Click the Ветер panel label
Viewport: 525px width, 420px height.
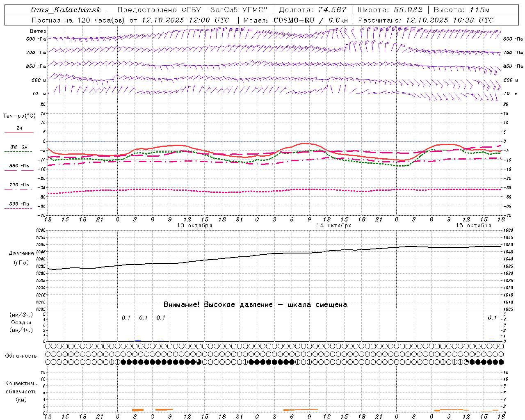click(38, 31)
